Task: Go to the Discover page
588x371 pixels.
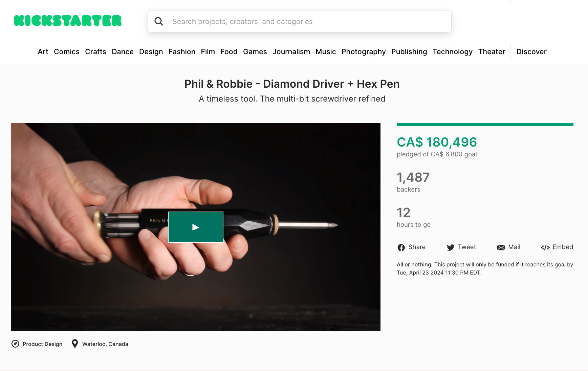Action: point(531,52)
